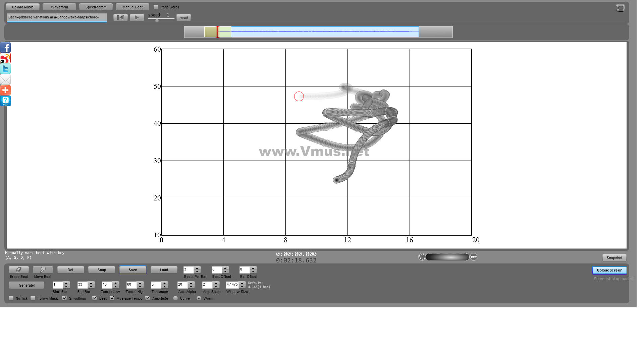Select the Move Beat tool icon
Viewport: 644px width, 362px height.
click(x=43, y=270)
